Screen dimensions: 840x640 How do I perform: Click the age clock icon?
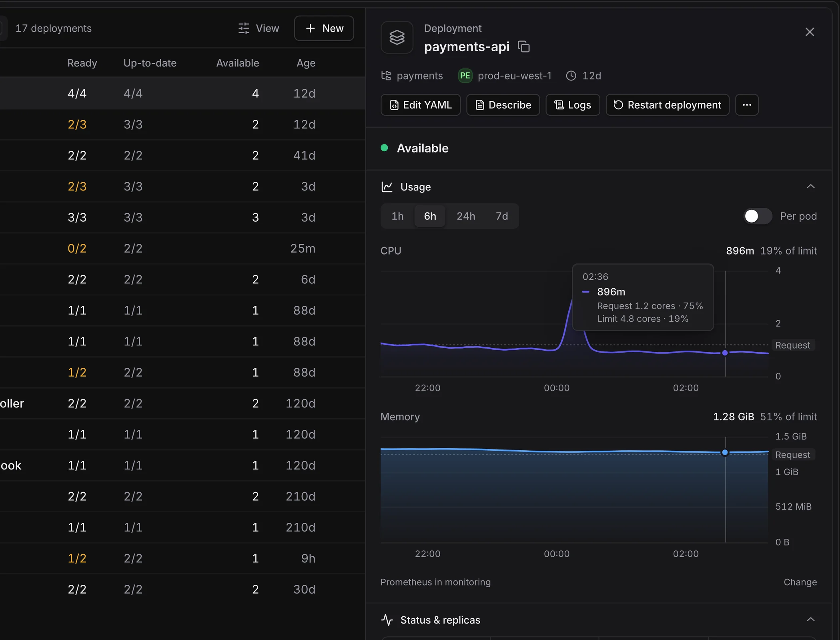(x=571, y=76)
